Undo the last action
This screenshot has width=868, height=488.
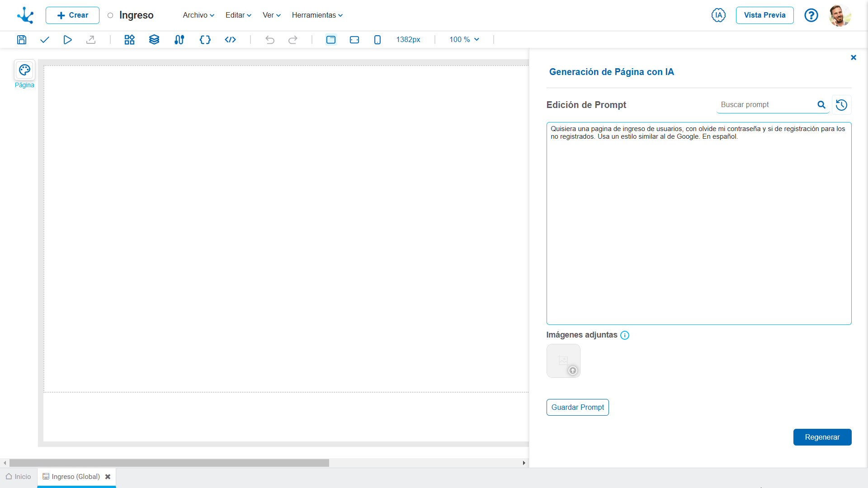pyautogui.click(x=270, y=40)
